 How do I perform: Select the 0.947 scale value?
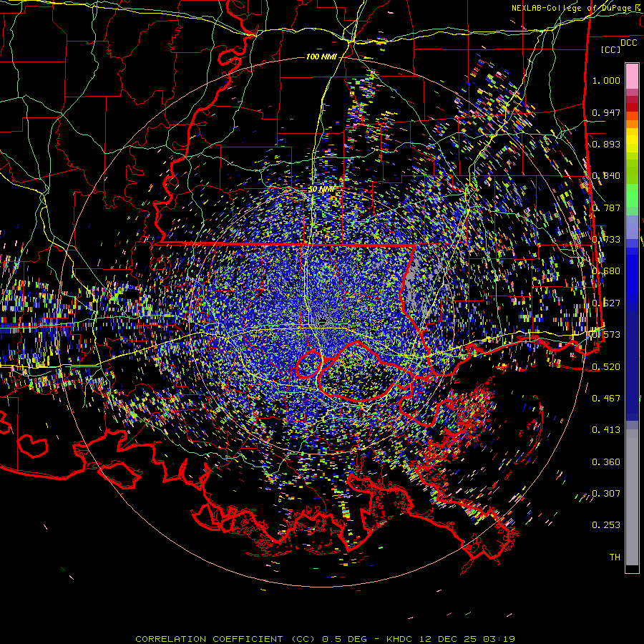click(x=606, y=112)
